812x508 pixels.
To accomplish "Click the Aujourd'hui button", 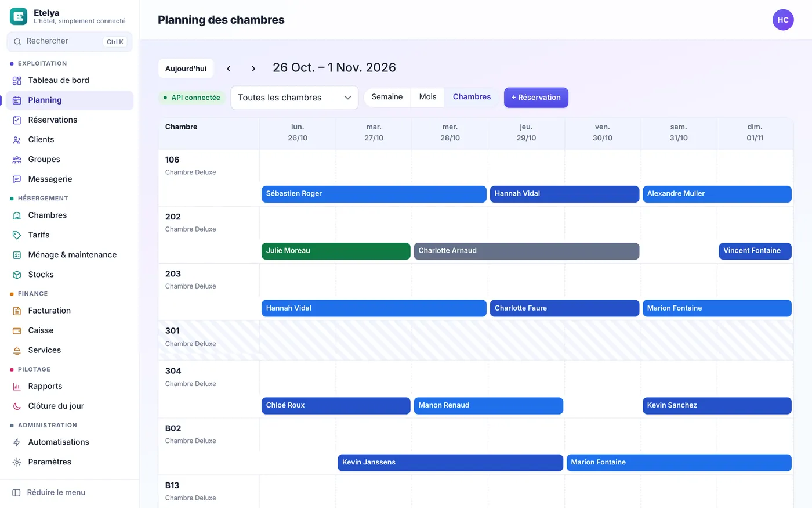I will [x=186, y=69].
